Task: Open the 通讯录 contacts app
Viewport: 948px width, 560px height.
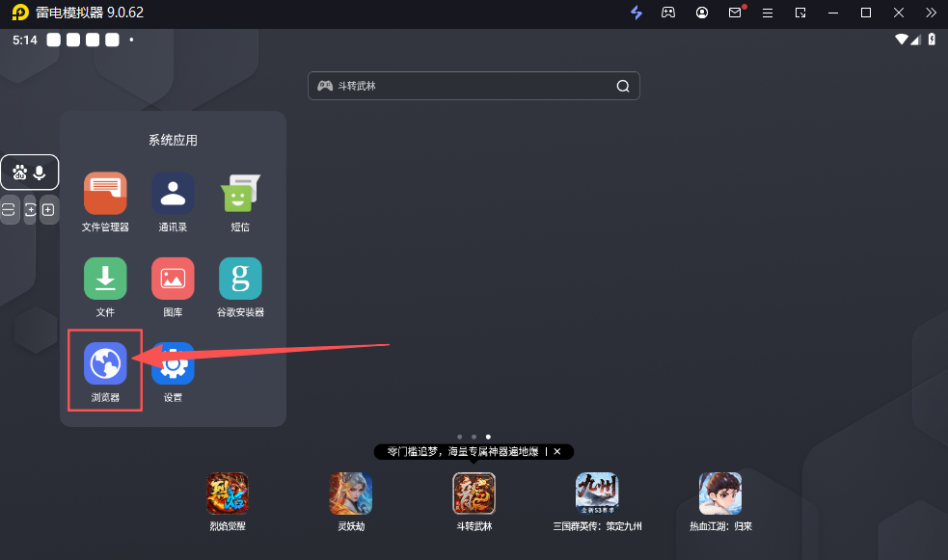Action: coord(173,194)
